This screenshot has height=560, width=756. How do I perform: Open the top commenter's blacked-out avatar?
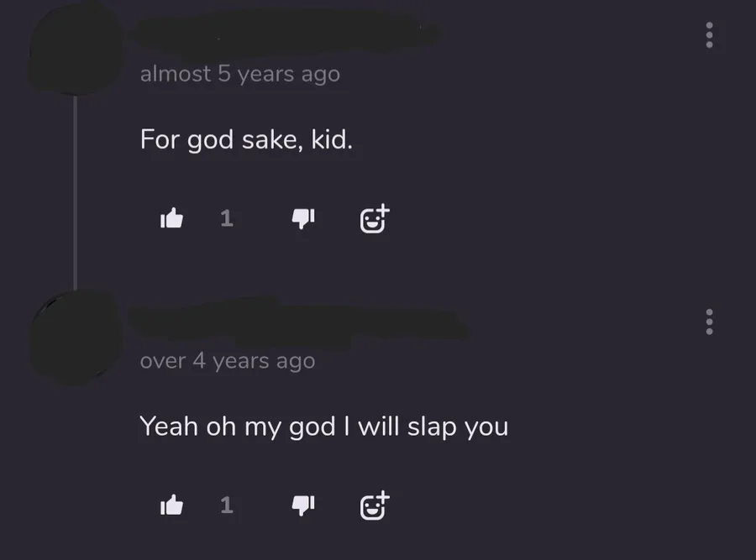pos(76,48)
